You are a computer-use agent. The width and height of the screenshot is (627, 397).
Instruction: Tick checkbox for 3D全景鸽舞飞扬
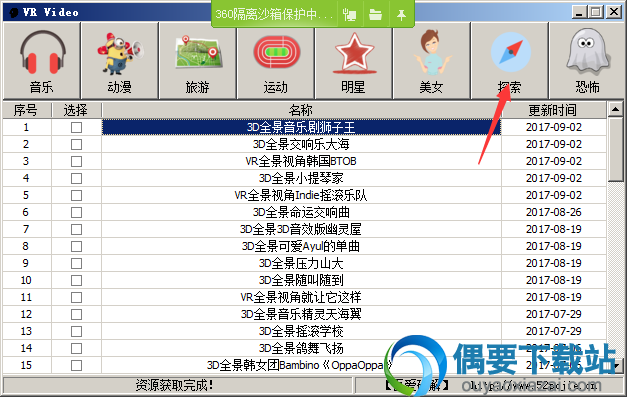click(x=76, y=348)
